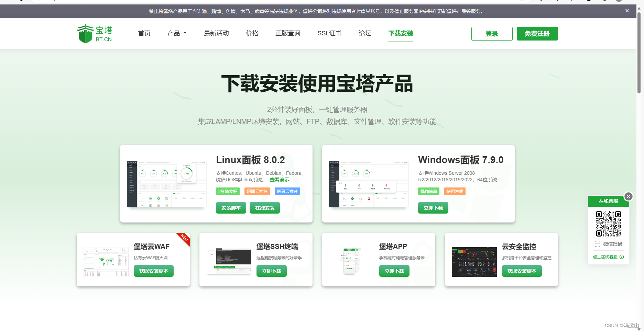Click 获取安装脚本 for 堡塔云WAF
Screen dimensions: 644x331
pyautogui.click(x=154, y=271)
